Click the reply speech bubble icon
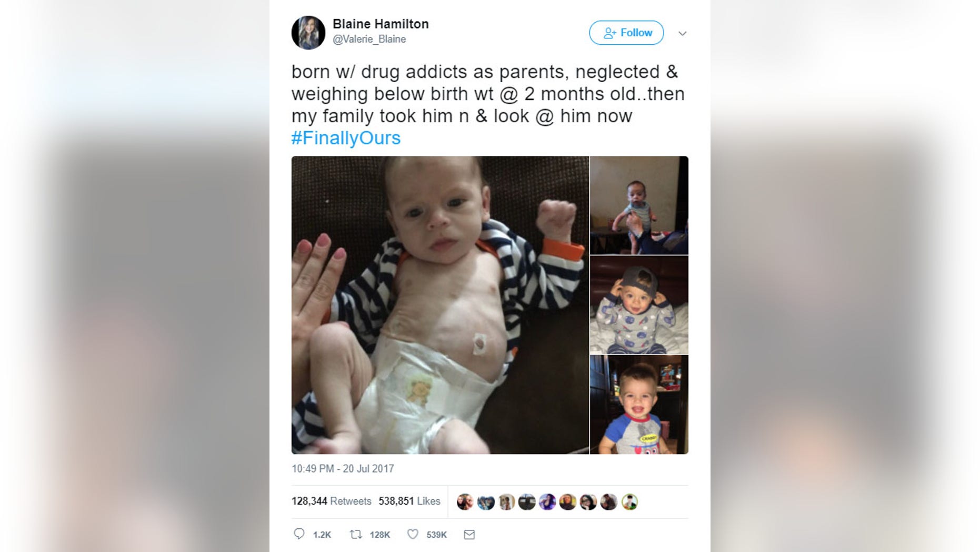This screenshot has width=980, height=552. (x=299, y=534)
